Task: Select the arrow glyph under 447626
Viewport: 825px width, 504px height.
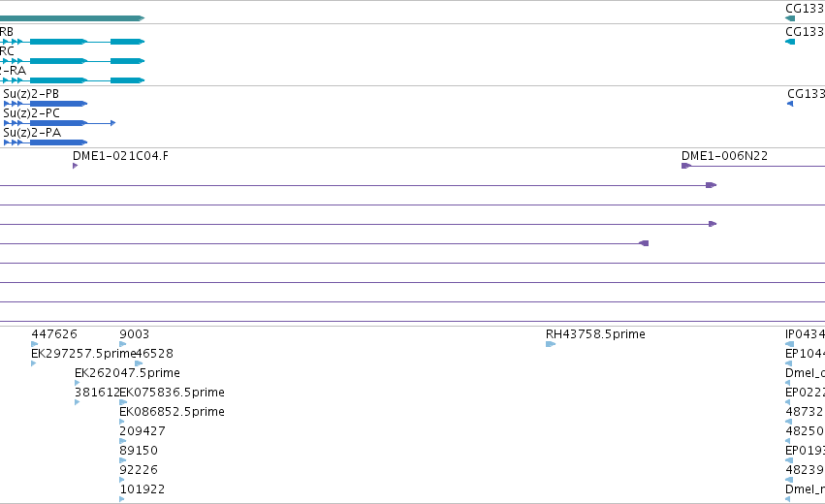Action: tap(35, 344)
